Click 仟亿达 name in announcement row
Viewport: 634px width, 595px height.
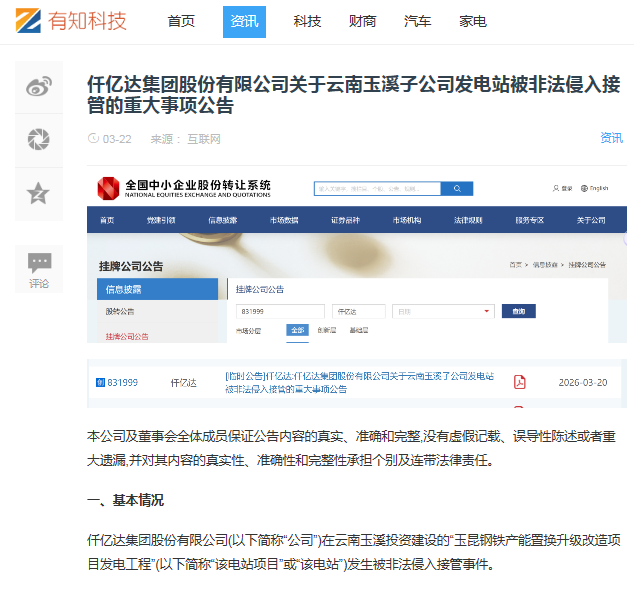tap(184, 383)
